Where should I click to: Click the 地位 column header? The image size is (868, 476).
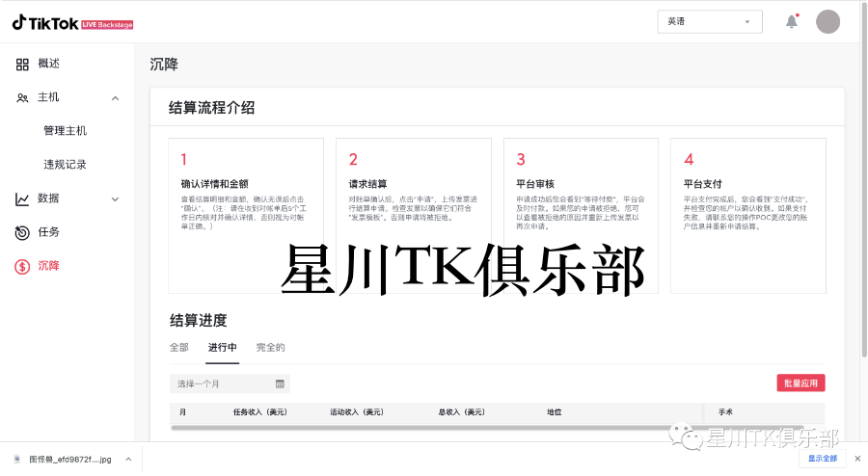click(x=555, y=412)
